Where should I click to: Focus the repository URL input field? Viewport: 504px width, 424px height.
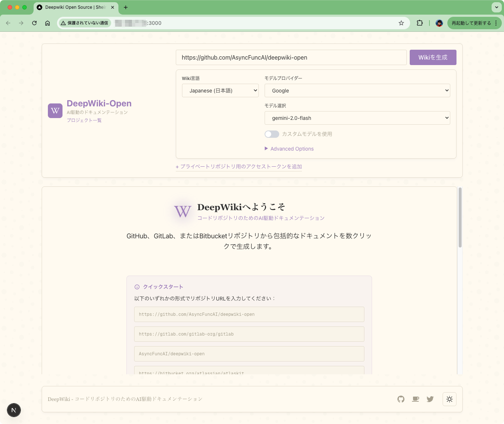(291, 57)
